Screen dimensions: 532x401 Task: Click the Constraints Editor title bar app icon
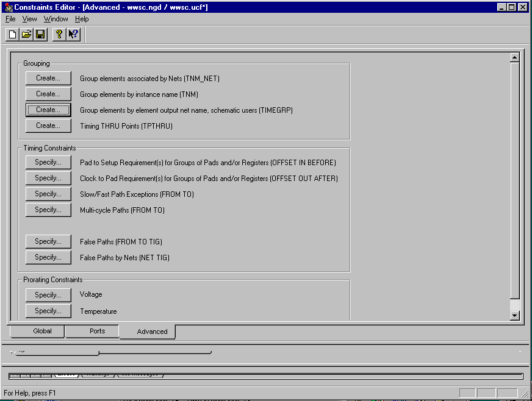tap(9, 7)
